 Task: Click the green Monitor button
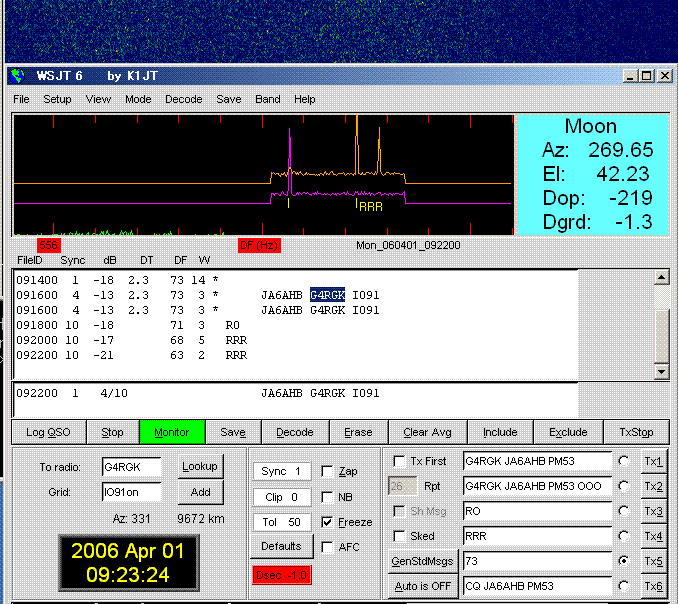click(x=171, y=432)
